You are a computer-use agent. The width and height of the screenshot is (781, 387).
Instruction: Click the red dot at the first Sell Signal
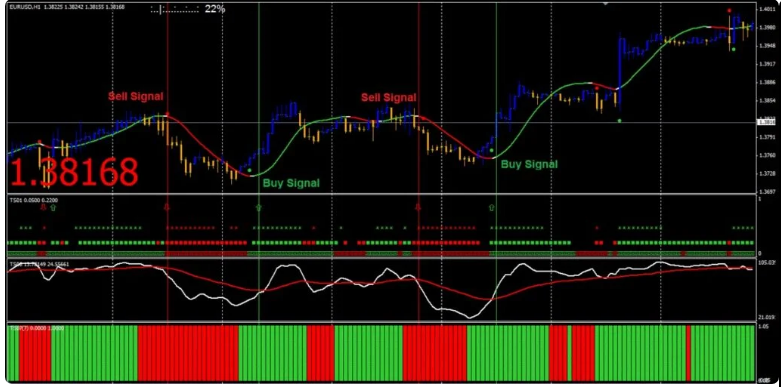pos(167,114)
